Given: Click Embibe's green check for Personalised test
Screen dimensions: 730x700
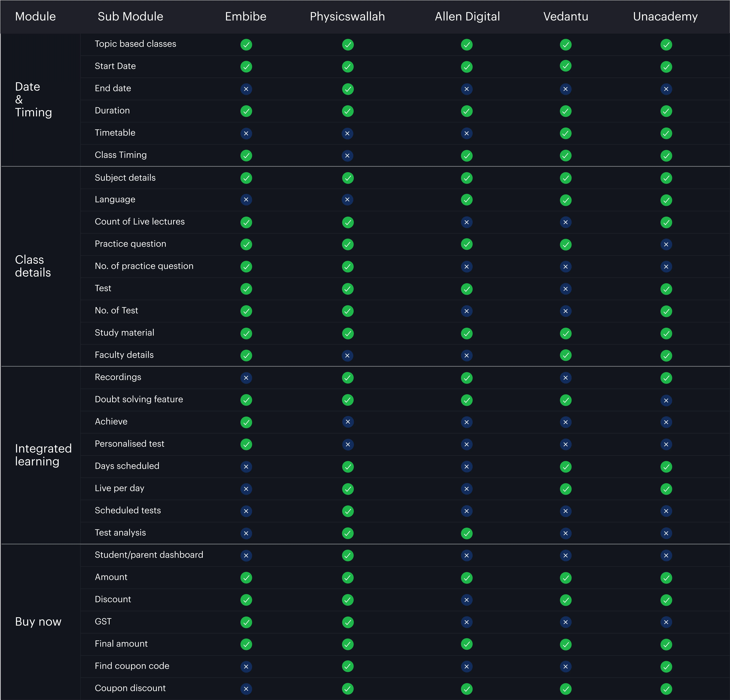Looking at the screenshot, I should (246, 444).
